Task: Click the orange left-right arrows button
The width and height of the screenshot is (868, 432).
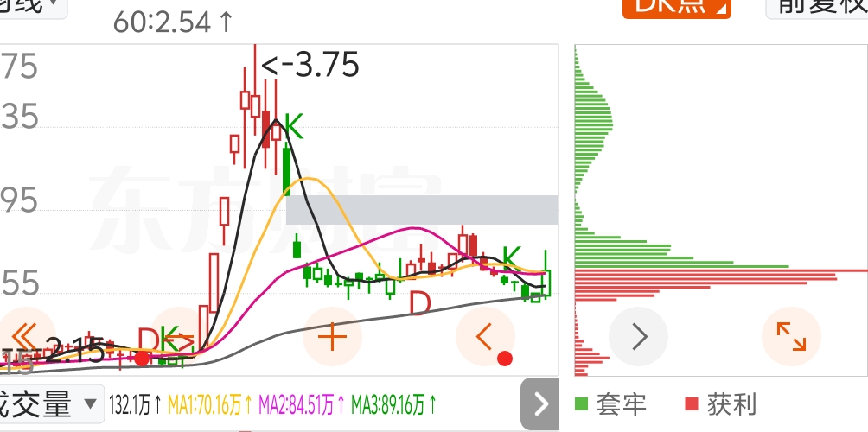Action: [x=179, y=336]
